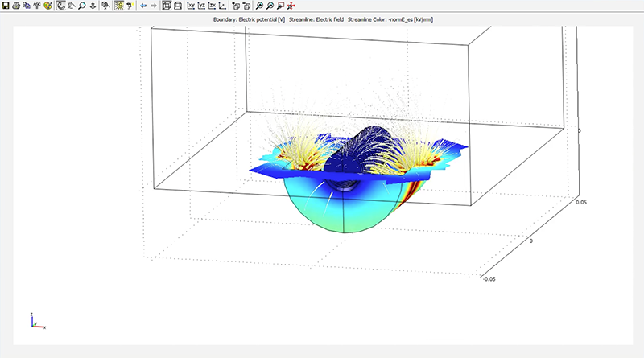Screen dimensions: 644x358
Task: Click the grey forward arrow
Action: point(153,6)
